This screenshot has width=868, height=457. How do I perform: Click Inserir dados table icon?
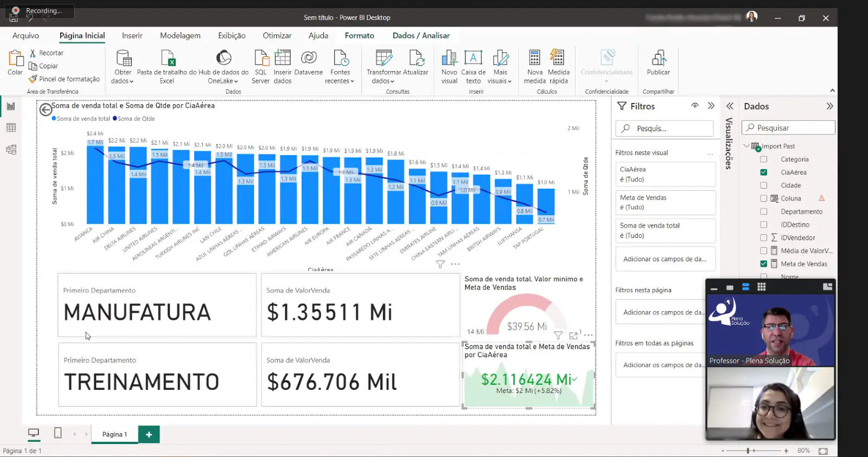click(x=283, y=59)
